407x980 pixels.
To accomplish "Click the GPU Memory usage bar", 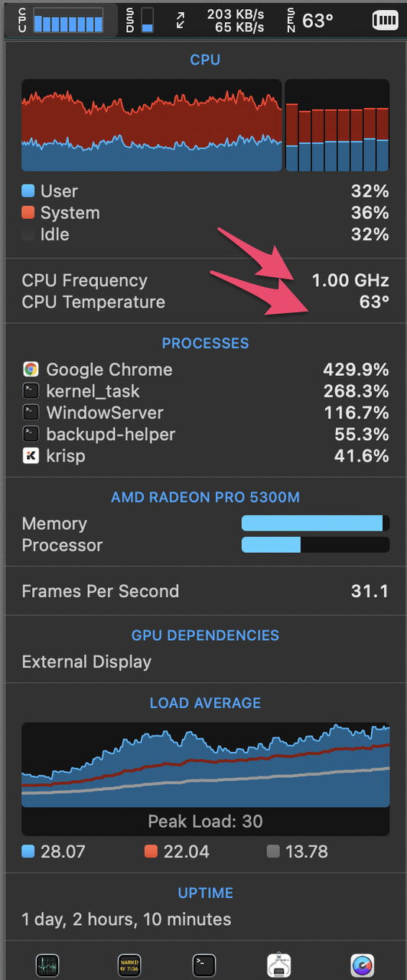I will pos(315,524).
